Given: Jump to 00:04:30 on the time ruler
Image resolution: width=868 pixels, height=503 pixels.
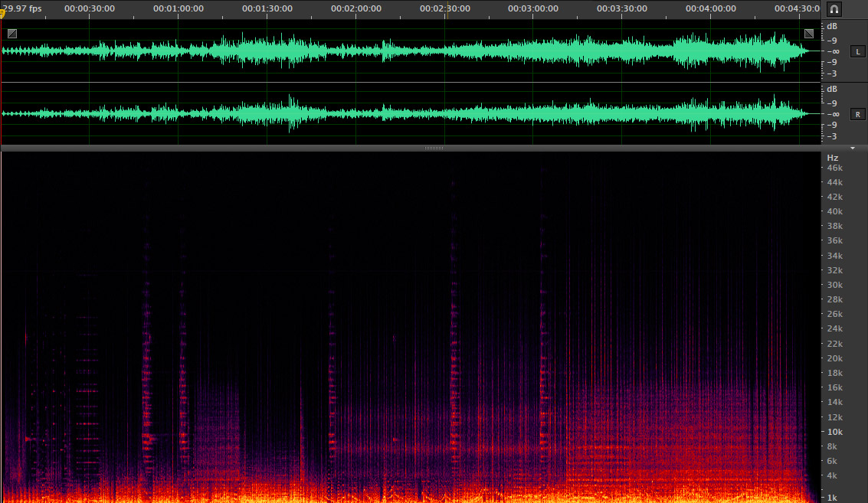Looking at the screenshot, I should (798, 9).
